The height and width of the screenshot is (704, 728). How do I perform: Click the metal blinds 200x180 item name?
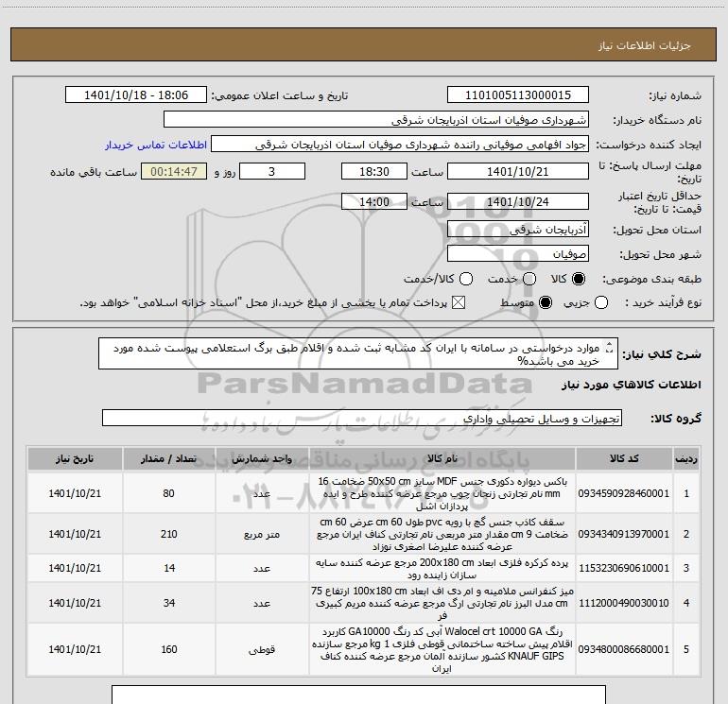pos(442,569)
